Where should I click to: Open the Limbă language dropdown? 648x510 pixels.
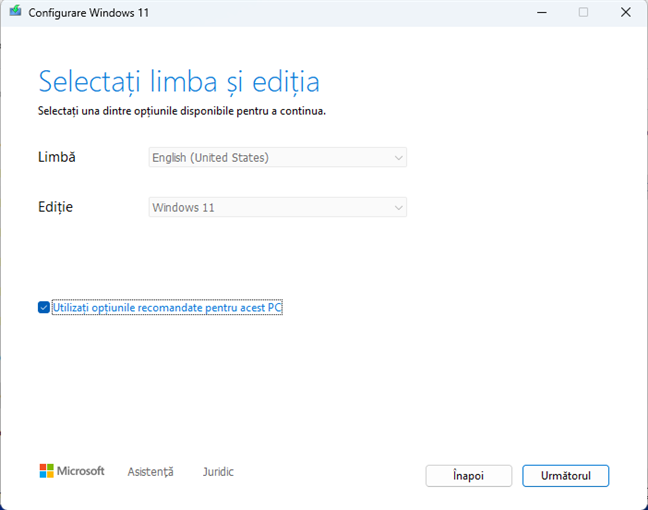[x=278, y=157]
